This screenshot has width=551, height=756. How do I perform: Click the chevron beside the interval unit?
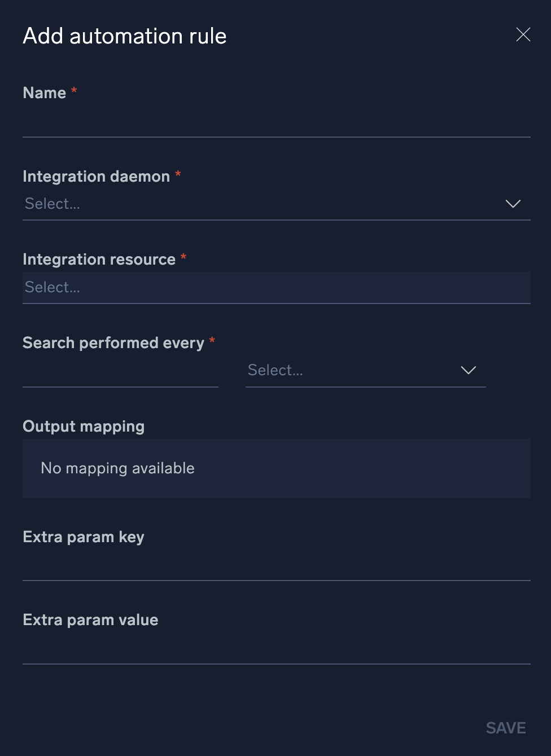pos(469,370)
